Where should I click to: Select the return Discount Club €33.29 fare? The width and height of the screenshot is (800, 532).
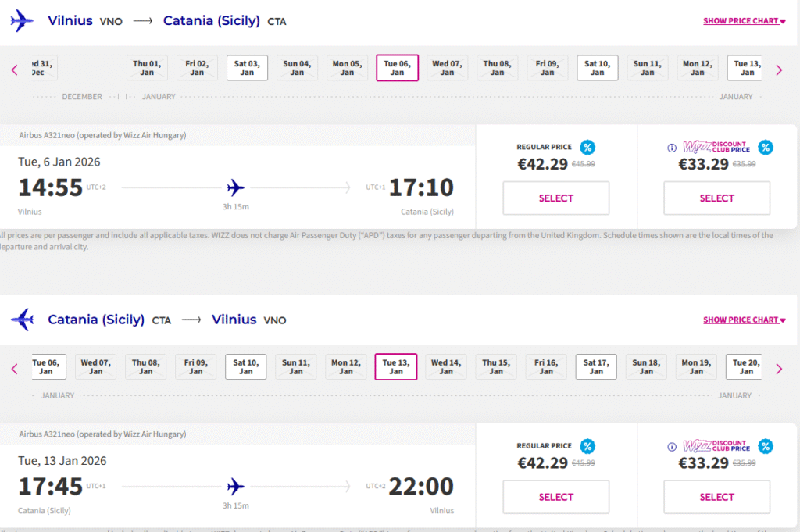[x=716, y=497]
